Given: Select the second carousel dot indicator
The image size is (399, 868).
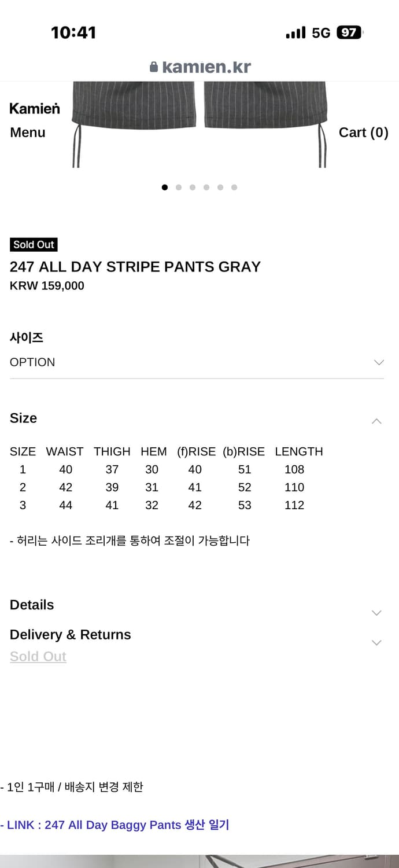Looking at the screenshot, I should click(179, 187).
